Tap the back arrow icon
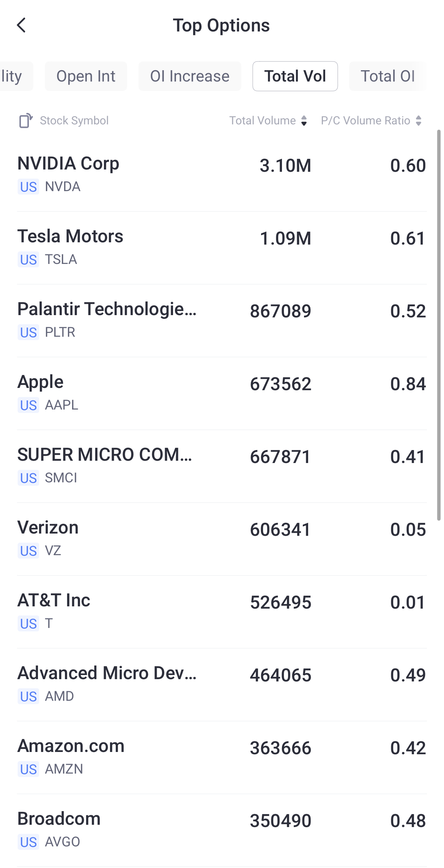444x868 pixels. [22, 25]
